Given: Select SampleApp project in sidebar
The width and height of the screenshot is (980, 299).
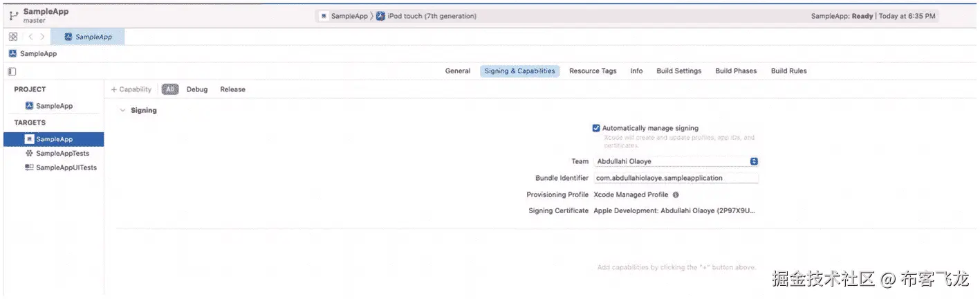Looking at the screenshot, I should [x=53, y=106].
